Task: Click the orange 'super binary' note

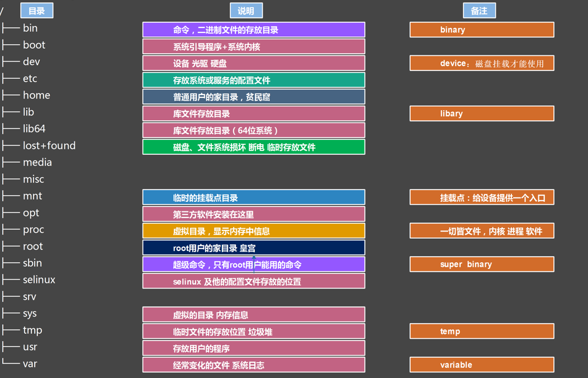Action: (x=481, y=264)
